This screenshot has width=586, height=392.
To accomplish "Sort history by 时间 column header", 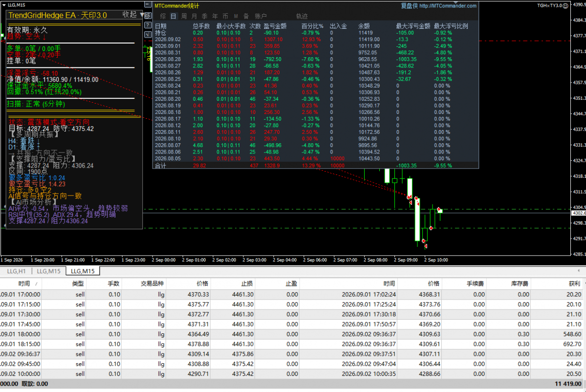I will (24, 283).
